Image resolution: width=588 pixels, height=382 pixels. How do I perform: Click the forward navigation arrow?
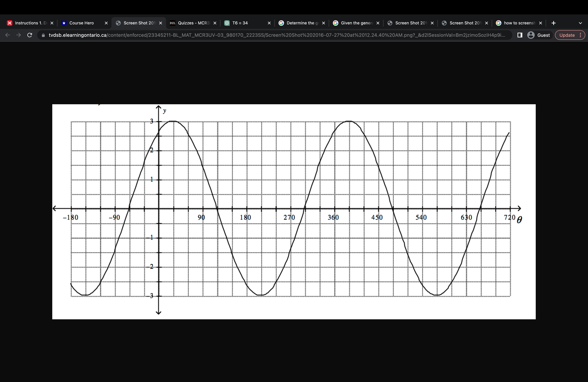coord(19,35)
